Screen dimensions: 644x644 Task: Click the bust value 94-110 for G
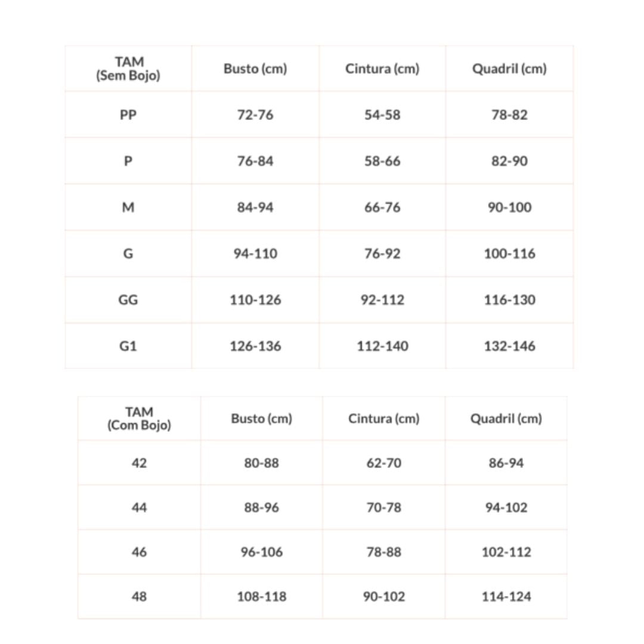pos(255,253)
